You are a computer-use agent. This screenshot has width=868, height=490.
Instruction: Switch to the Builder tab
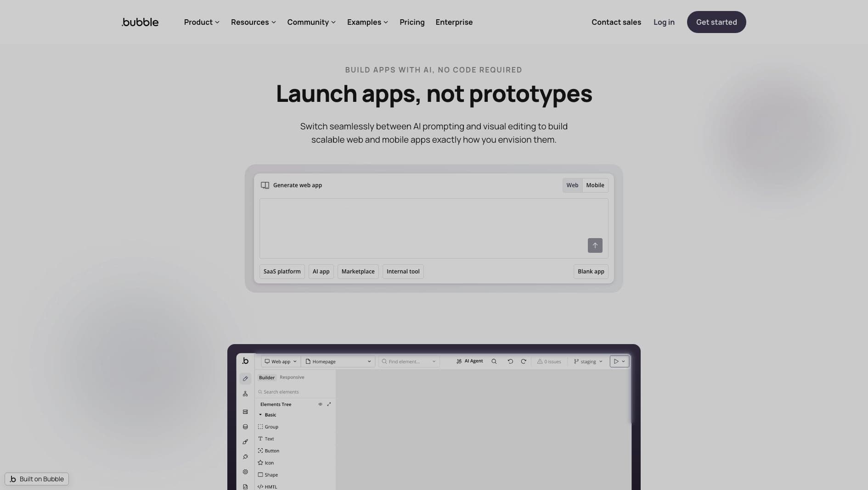266,378
